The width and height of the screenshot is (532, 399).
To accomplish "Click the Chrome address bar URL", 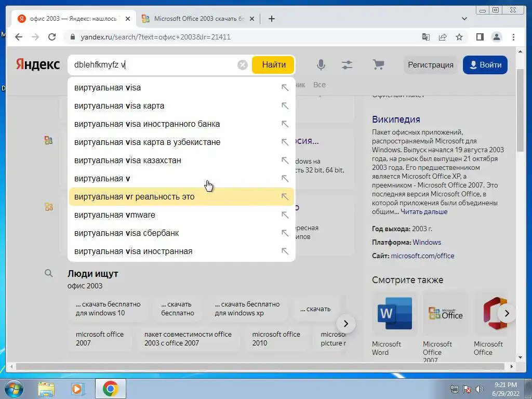I will (x=156, y=37).
